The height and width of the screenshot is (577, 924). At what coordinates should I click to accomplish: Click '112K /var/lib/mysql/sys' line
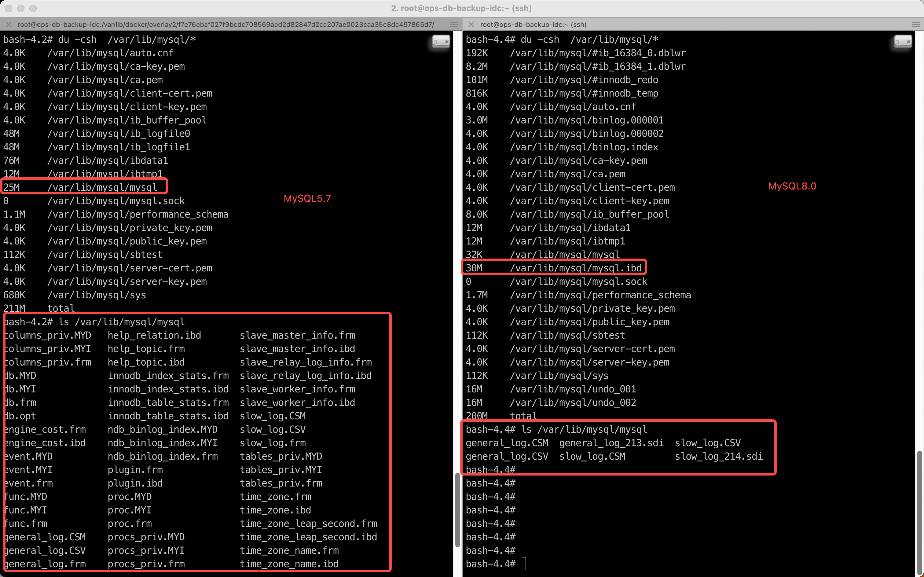point(537,376)
